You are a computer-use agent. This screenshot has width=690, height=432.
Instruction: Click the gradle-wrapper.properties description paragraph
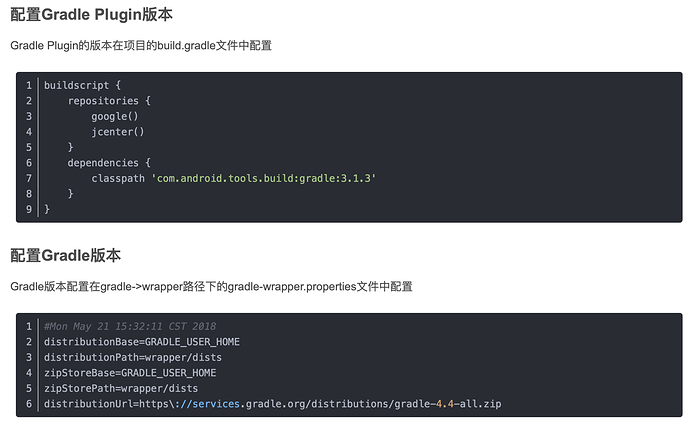211,287
